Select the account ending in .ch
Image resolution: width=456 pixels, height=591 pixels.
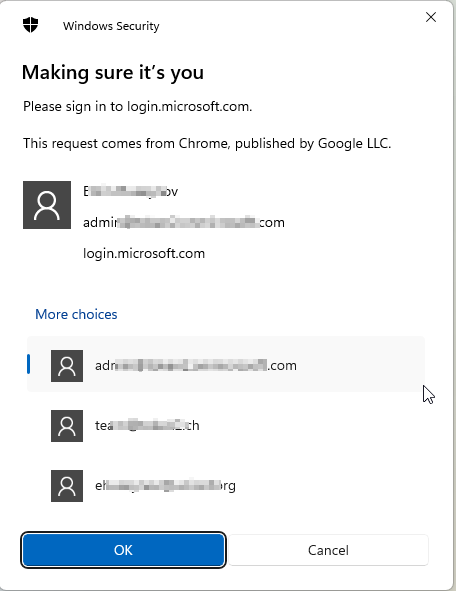click(226, 426)
